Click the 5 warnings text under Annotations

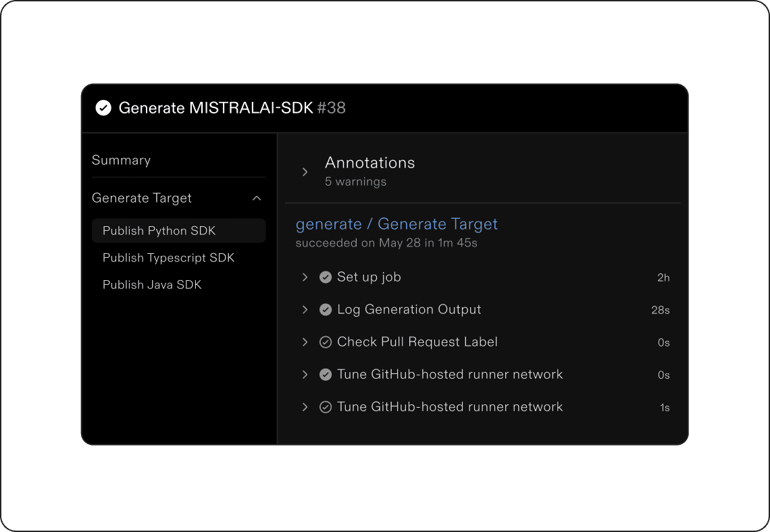click(356, 182)
